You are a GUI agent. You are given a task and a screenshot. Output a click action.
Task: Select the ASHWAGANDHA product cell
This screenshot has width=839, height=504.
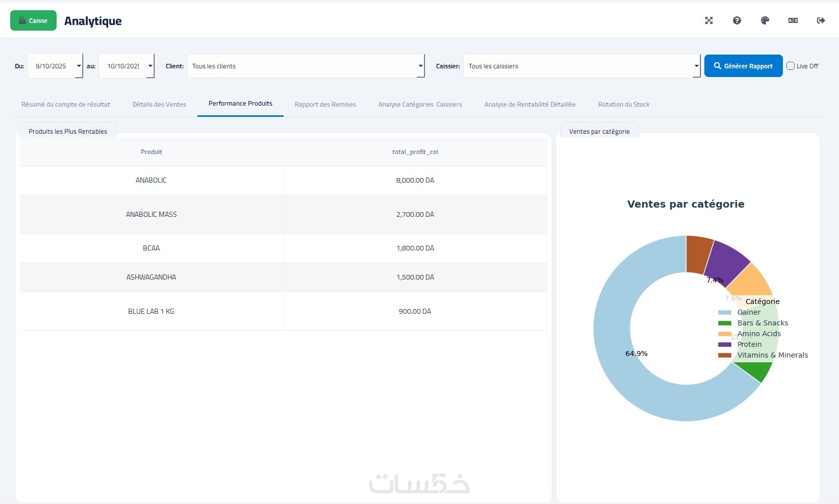[151, 277]
